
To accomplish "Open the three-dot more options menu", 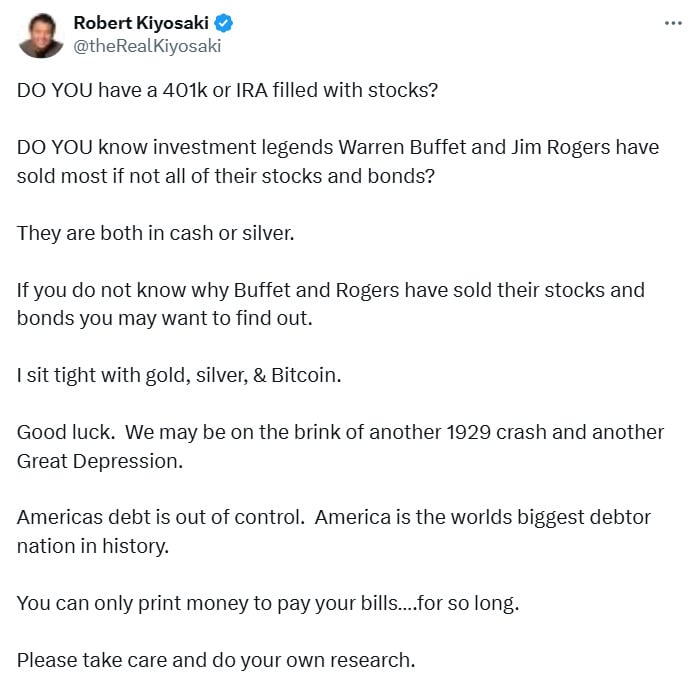I will 673,23.
